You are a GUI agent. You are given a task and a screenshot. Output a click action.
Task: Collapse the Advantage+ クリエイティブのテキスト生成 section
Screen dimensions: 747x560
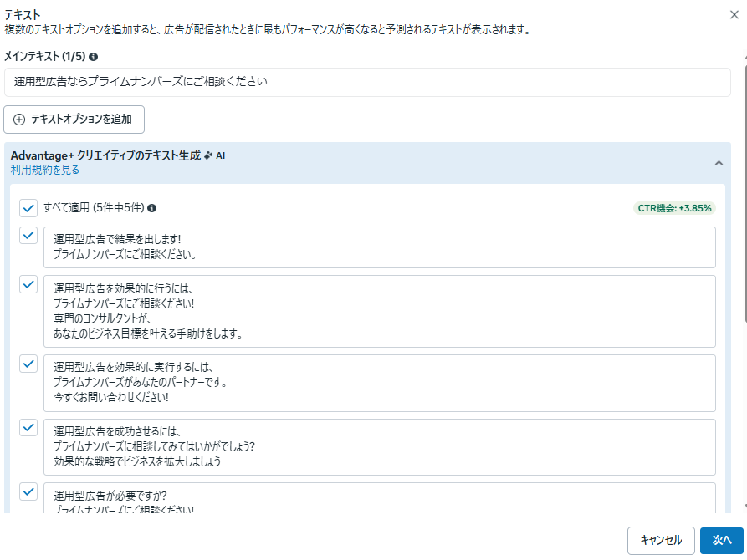[718, 163]
